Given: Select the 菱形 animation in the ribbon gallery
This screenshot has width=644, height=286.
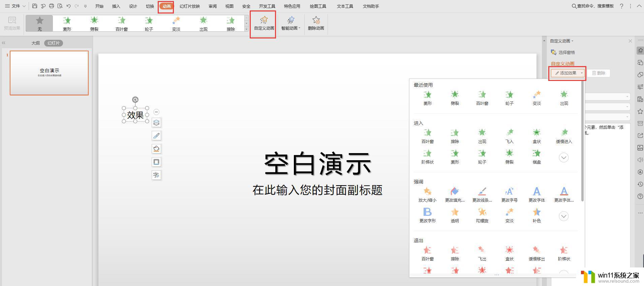Looking at the screenshot, I should [x=67, y=24].
